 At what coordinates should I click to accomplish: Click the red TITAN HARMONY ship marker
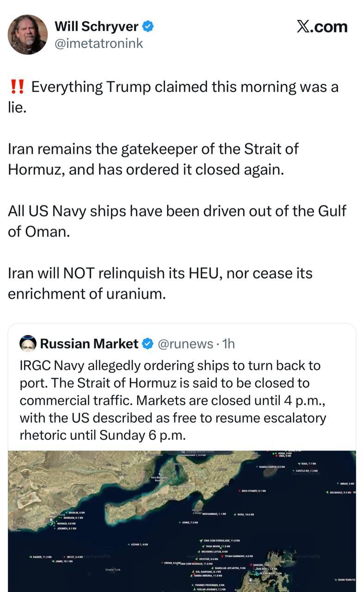click(222, 556)
